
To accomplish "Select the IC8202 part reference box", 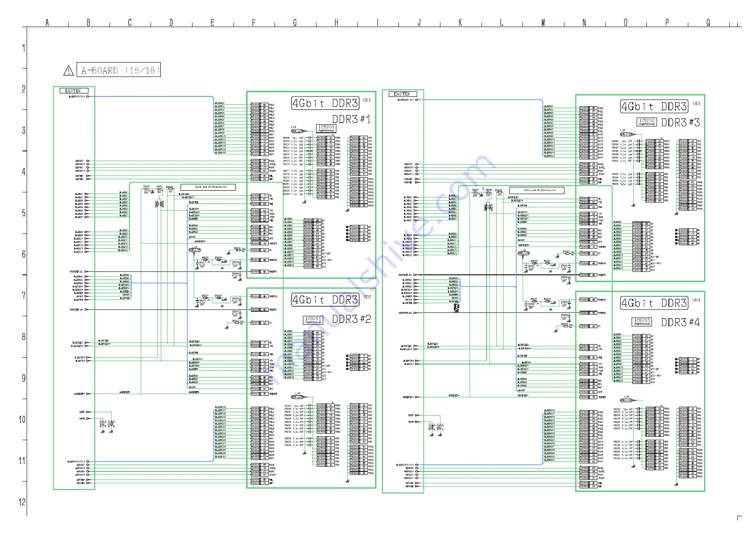I will [x=647, y=122].
